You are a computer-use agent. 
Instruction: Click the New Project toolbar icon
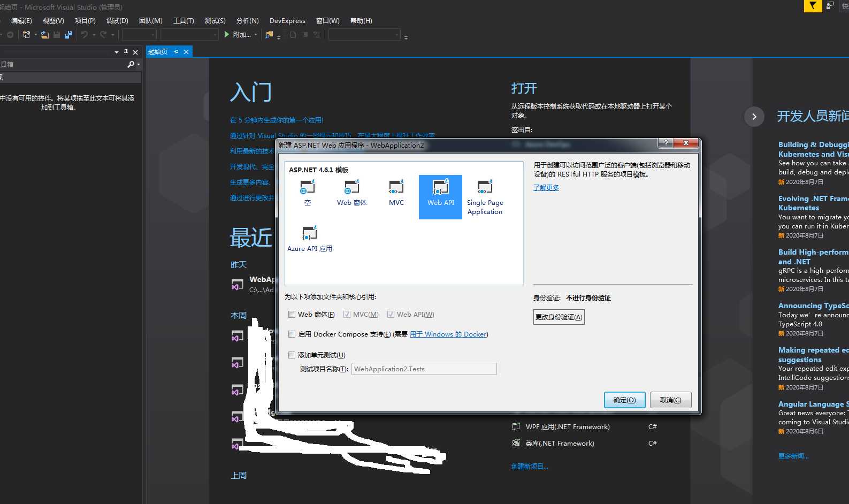click(26, 35)
